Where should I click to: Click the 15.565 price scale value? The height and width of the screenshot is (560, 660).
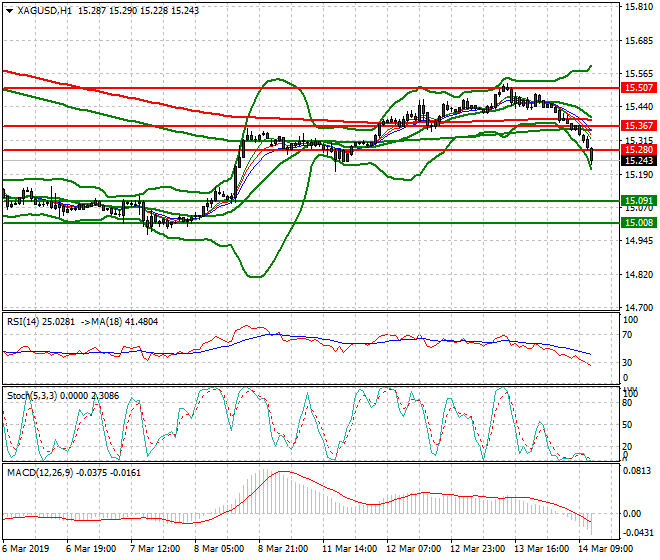(x=639, y=74)
